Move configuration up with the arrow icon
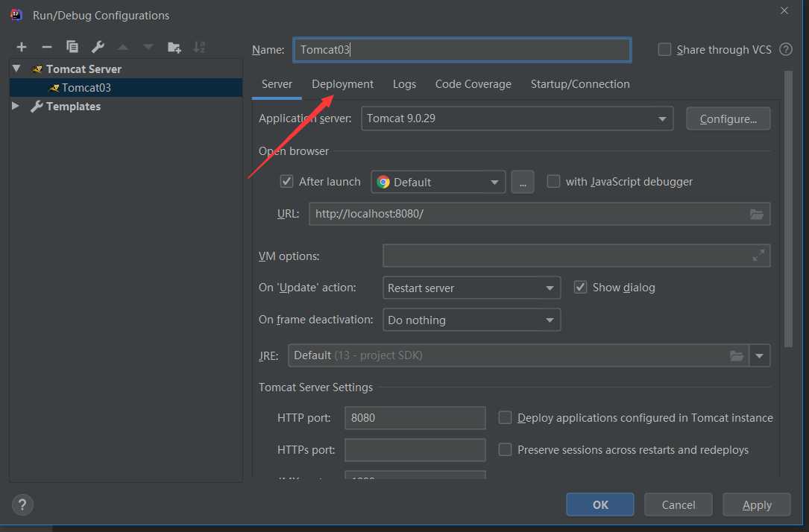 [123, 47]
